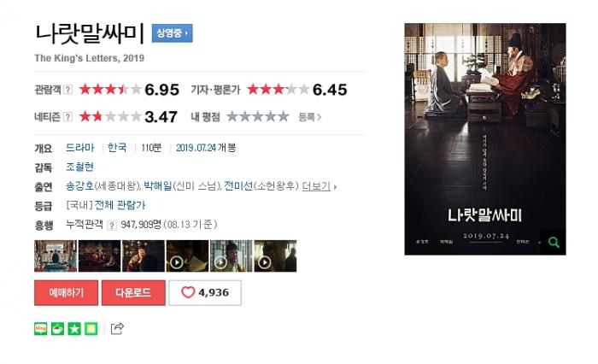This screenshot has height=364, width=598.
Task: Open the 상영중 showing status badge
Action: point(172,33)
